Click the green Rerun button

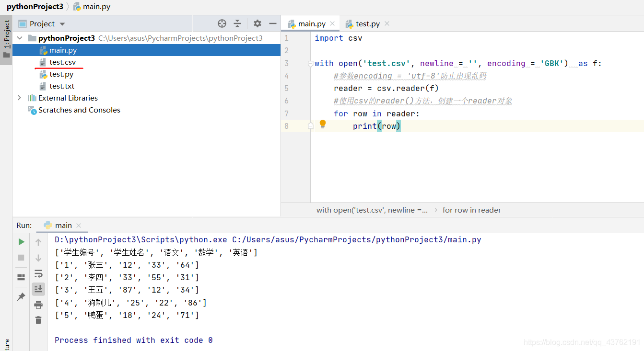coord(21,242)
